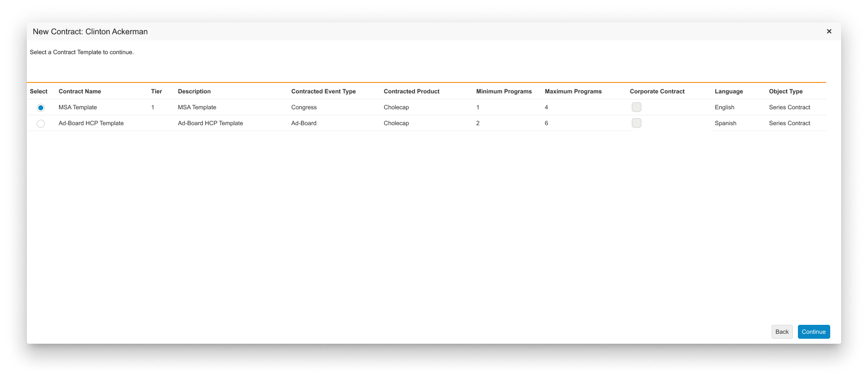Toggle Corporate Contract checkbox for Ad-Board row
Viewport: 868px width, 376px height.
tap(636, 123)
